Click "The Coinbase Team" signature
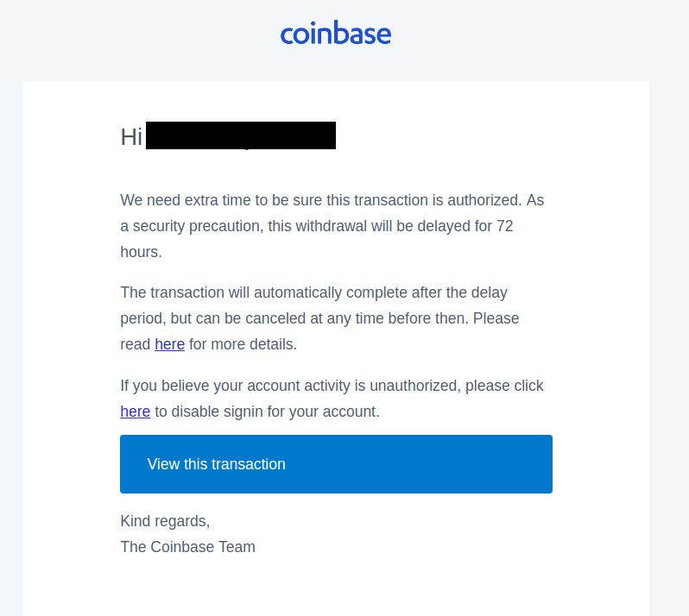The width and height of the screenshot is (689, 616). (187, 547)
